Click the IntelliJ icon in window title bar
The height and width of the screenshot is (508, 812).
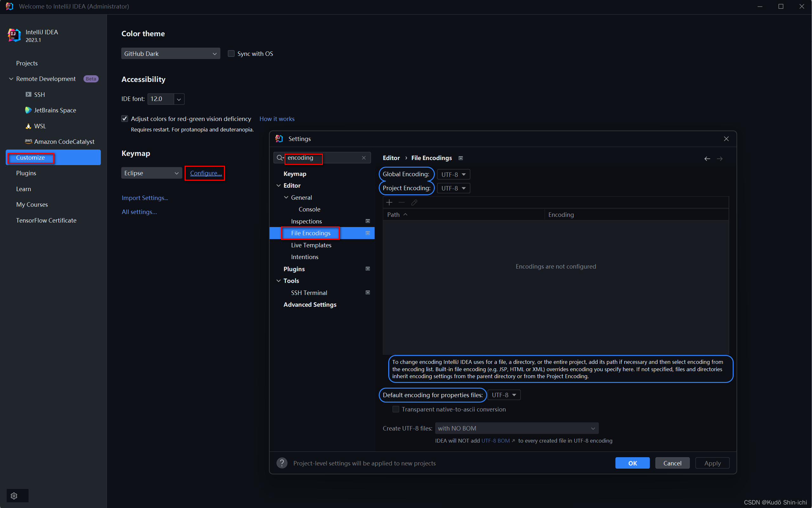(x=10, y=6)
